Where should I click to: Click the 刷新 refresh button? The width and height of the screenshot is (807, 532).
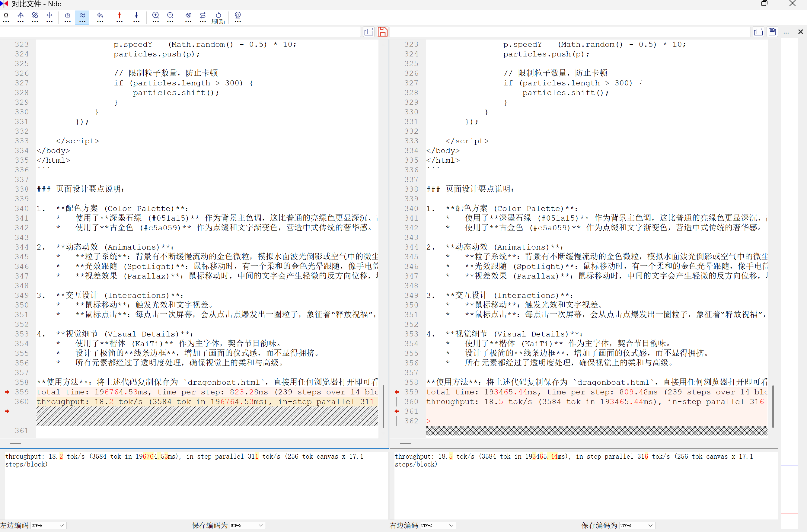(x=218, y=18)
